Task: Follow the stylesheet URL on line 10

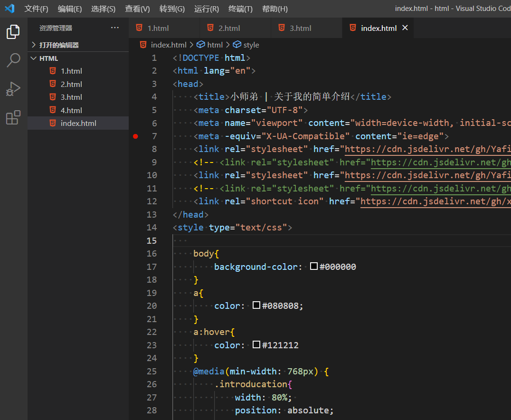Action: (427, 175)
